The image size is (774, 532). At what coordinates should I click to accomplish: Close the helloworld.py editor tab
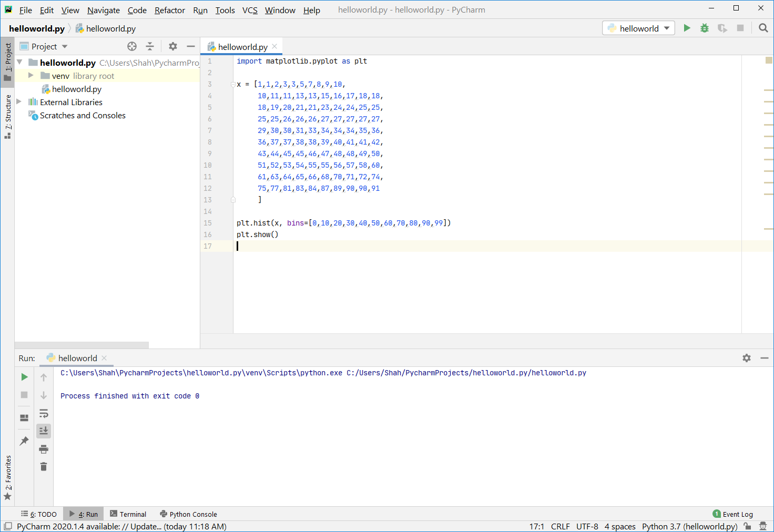pyautogui.click(x=274, y=47)
